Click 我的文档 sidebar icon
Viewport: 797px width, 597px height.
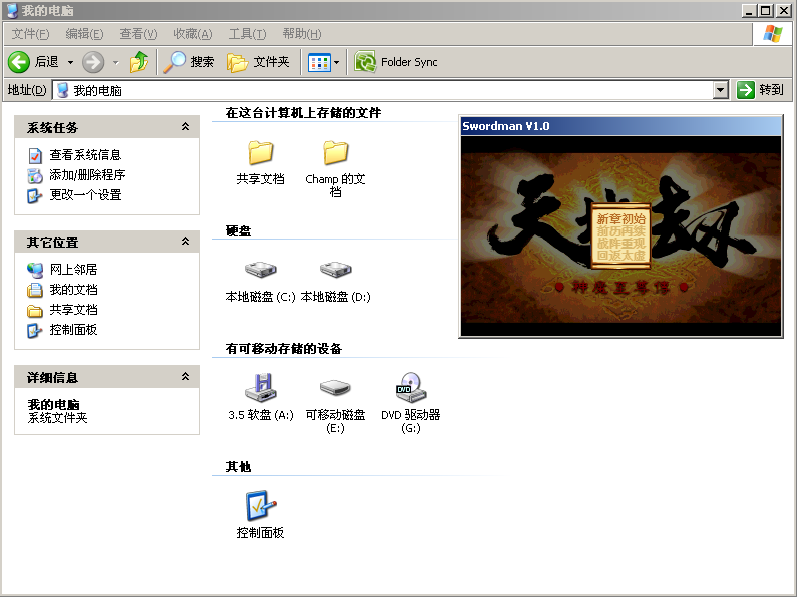click(x=35, y=290)
